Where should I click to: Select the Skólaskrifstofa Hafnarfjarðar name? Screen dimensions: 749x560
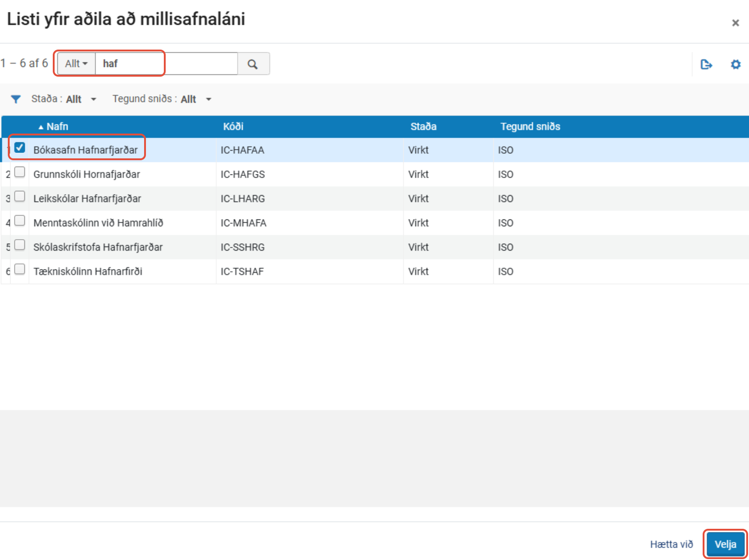pos(98,247)
